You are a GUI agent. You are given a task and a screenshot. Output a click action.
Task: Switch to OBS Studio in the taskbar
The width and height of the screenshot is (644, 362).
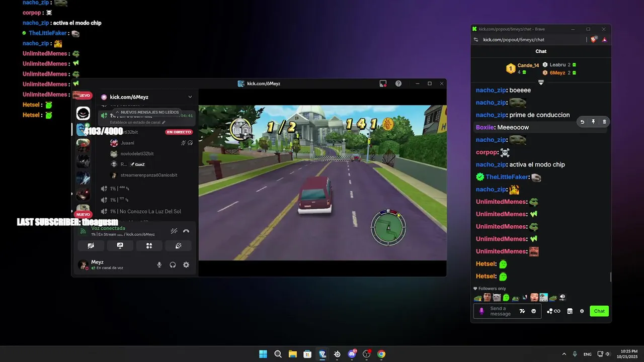[367, 354]
